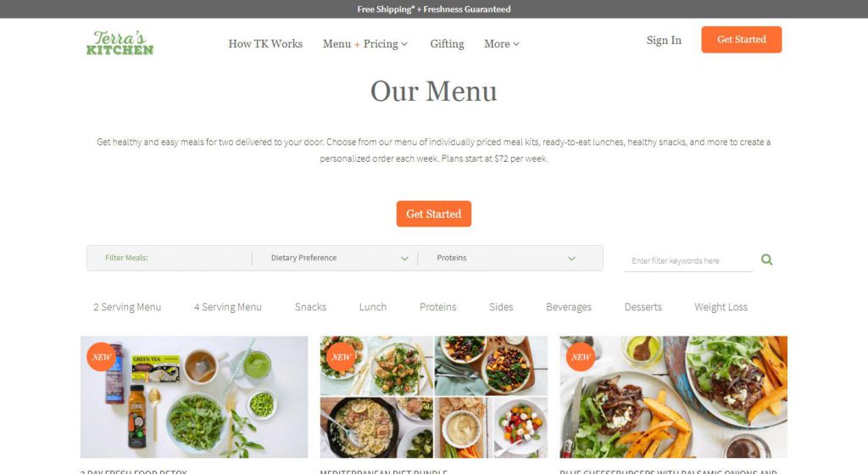The width and height of the screenshot is (868, 474).
Task: Click the Get Started button below description
Action: tap(433, 214)
